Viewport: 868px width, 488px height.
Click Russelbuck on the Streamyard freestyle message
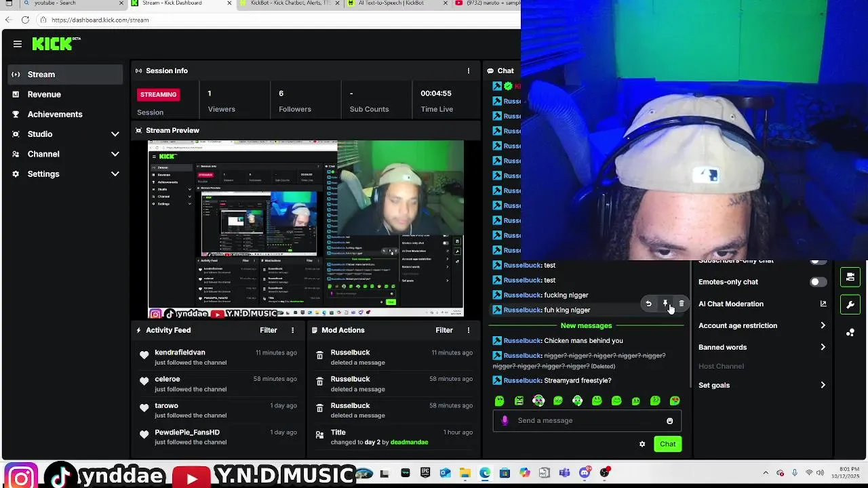[522, 381]
